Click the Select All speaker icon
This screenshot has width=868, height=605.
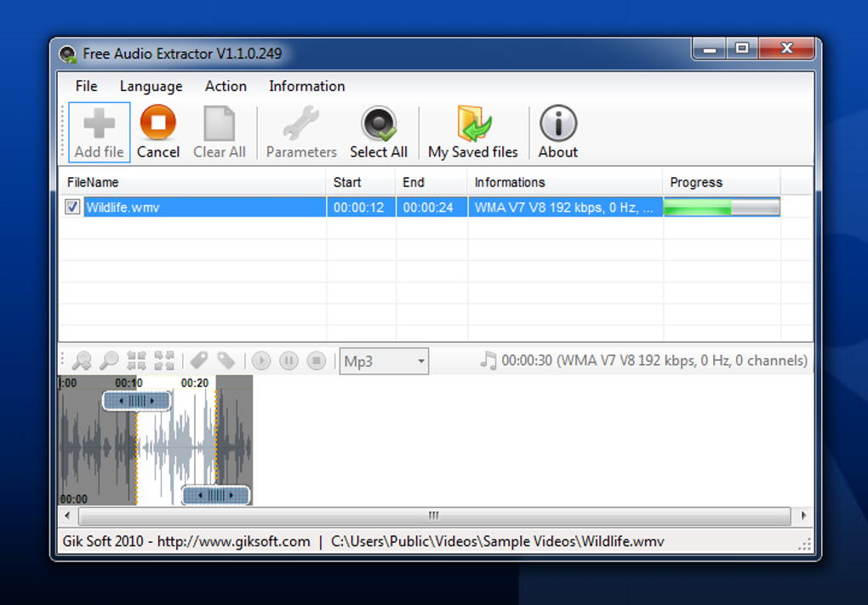tap(379, 123)
